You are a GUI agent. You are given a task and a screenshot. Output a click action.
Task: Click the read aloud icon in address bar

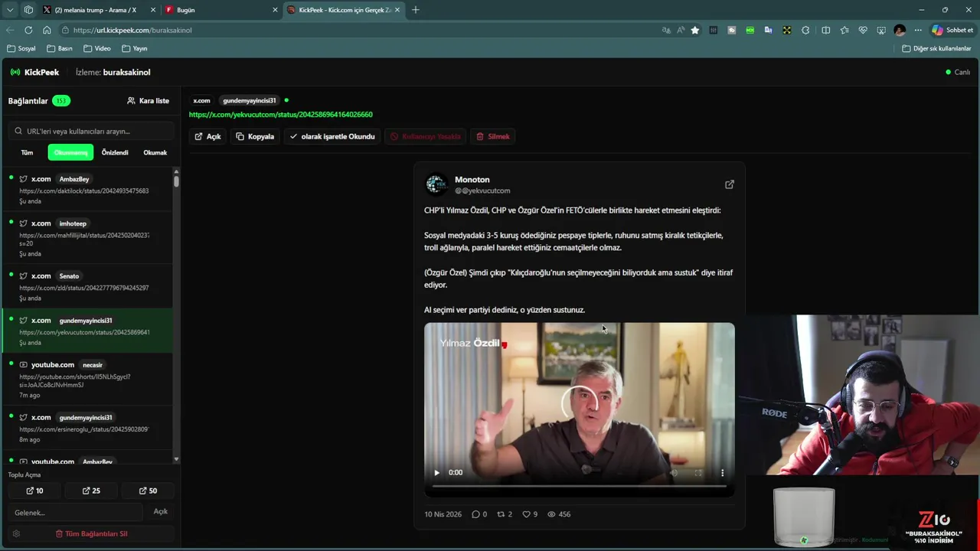click(681, 30)
